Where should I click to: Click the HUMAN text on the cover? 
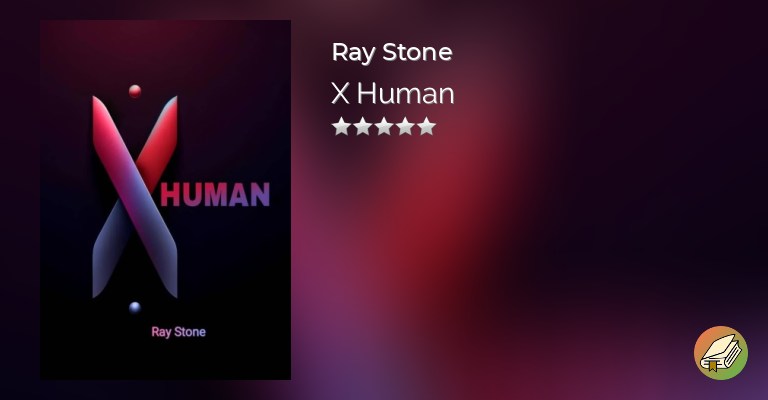click(215, 195)
